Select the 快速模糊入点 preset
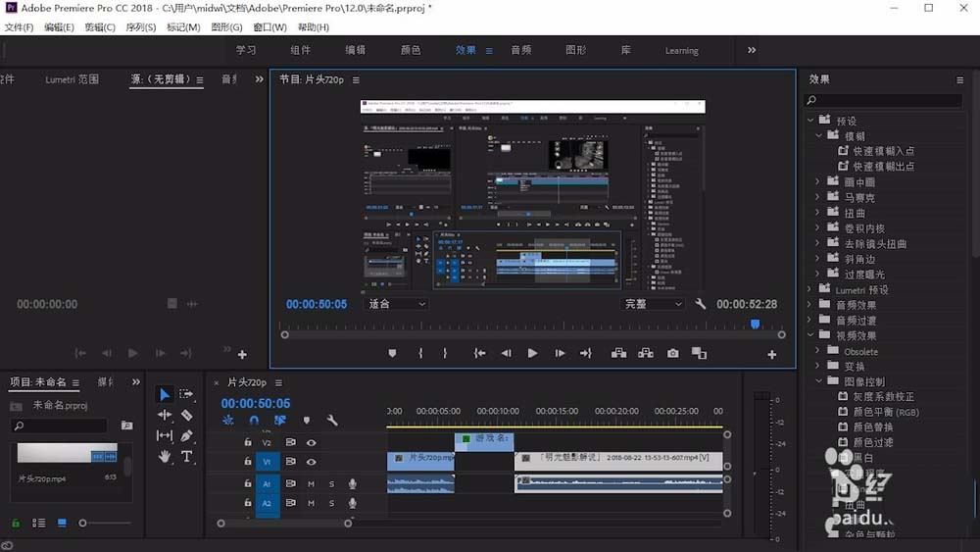The width and height of the screenshot is (980, 552). (883, 151)
